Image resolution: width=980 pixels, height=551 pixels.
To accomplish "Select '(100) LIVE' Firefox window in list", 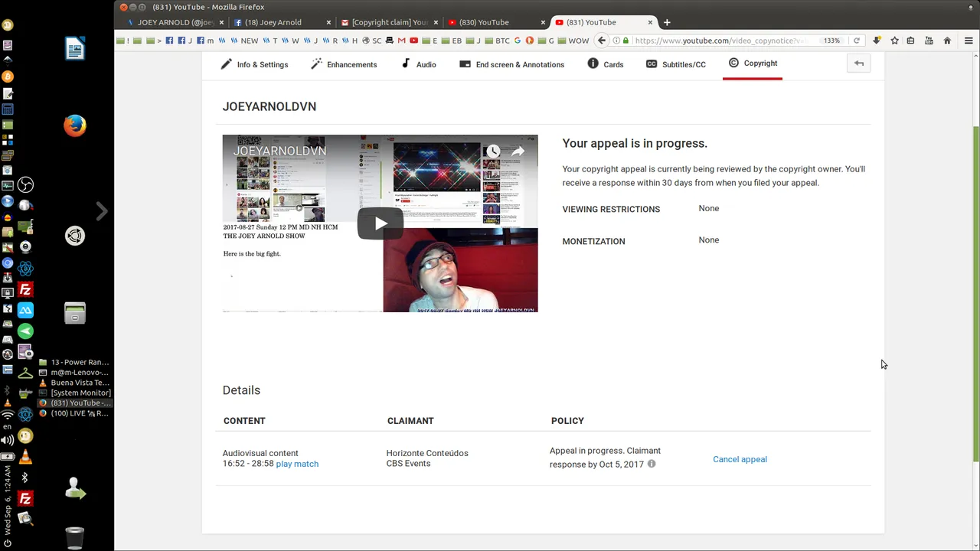I will pyautogui.click(x=73, y=413).
